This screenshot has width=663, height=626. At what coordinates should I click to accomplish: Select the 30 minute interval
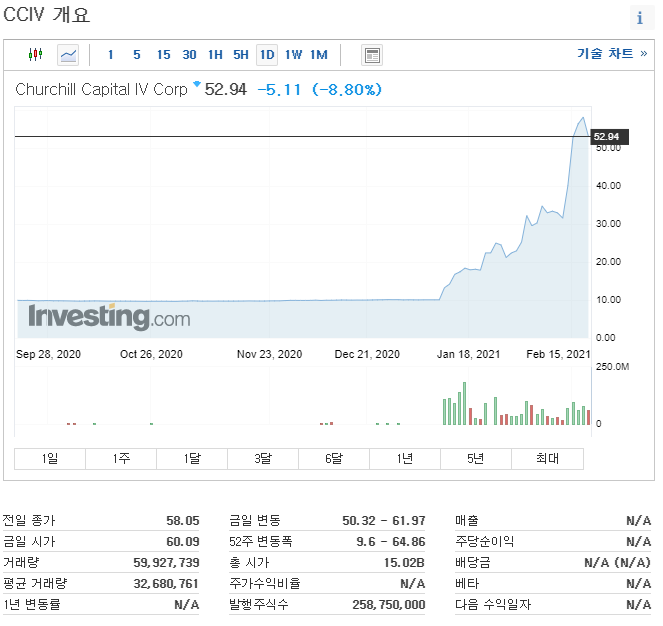pos(189,55)
